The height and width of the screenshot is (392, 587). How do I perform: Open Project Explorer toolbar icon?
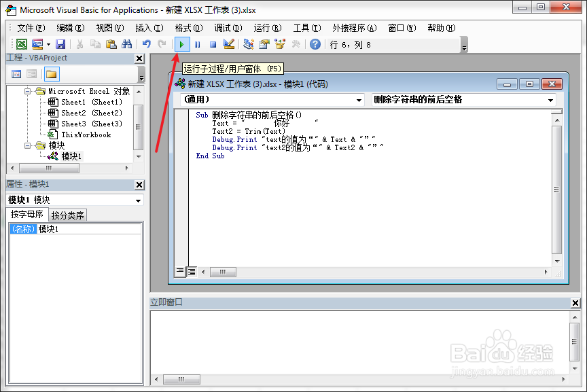[248, 44]
